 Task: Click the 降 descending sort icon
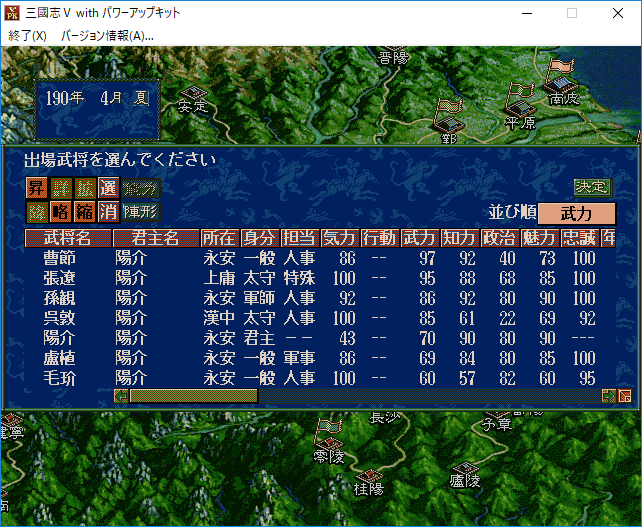[x=36, y=211]
